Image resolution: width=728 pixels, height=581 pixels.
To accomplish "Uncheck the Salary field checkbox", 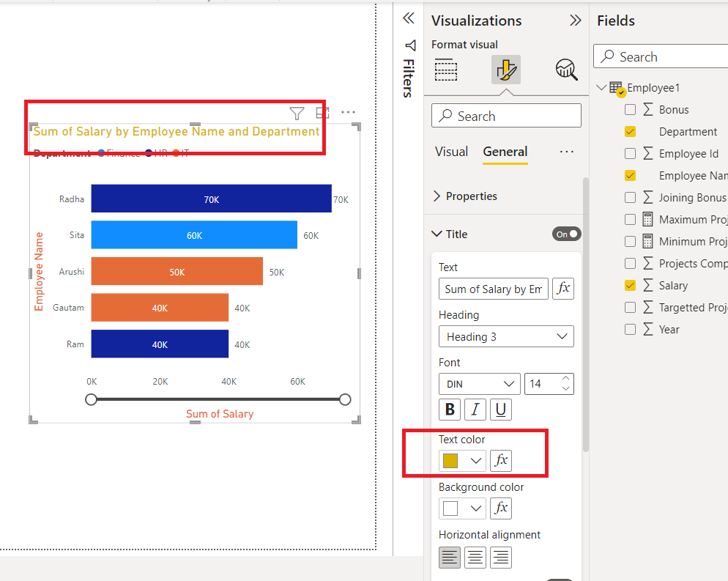I will pos(630,285).
